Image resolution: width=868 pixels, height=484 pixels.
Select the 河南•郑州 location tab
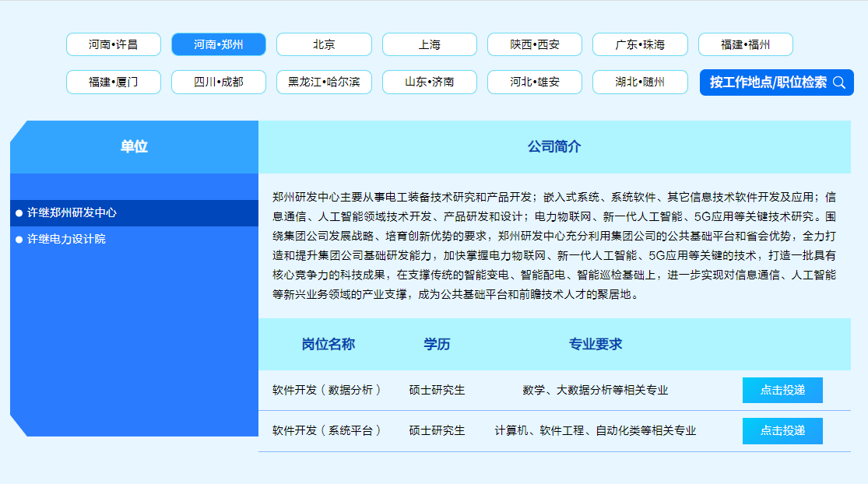point(219,44)
